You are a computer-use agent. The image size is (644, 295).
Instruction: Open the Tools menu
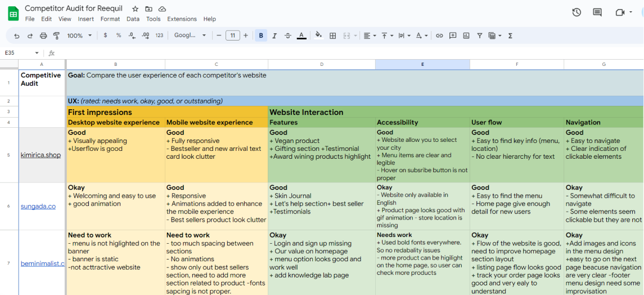point(154,19)
